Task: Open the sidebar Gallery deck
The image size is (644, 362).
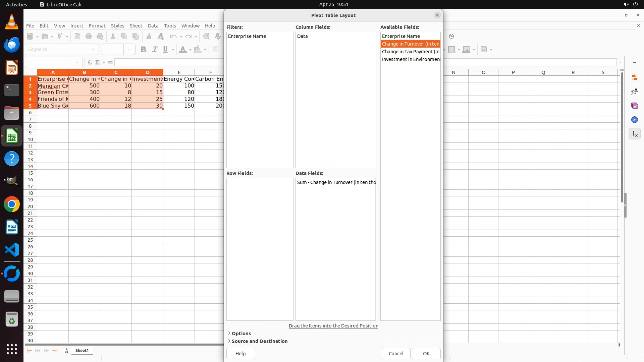Action: [634, 106]
